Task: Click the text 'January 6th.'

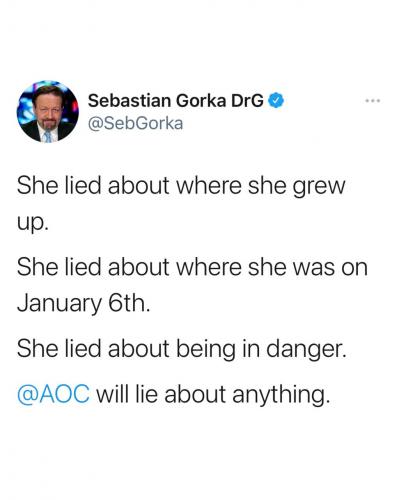Action: tap(83, 303)
